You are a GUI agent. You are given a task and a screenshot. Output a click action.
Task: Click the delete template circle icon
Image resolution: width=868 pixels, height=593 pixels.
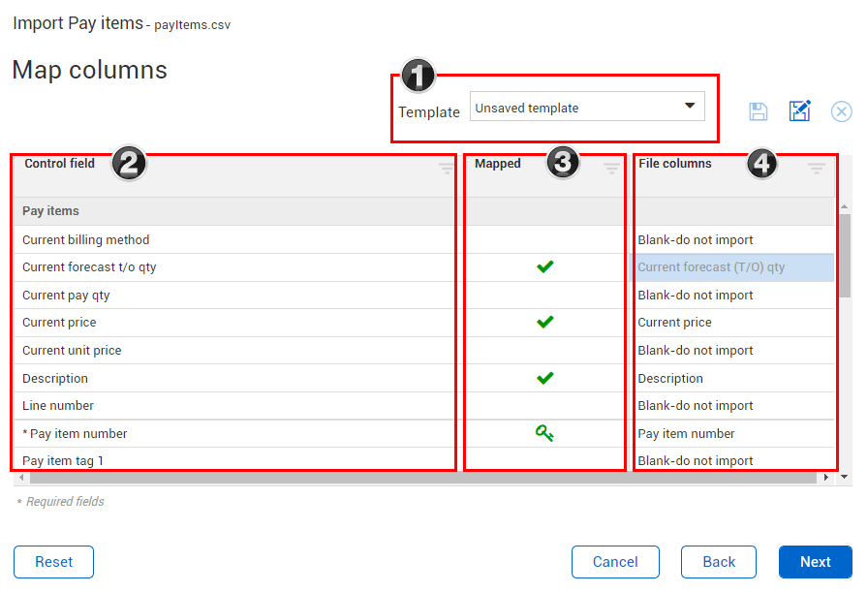[x=842, y=111]
